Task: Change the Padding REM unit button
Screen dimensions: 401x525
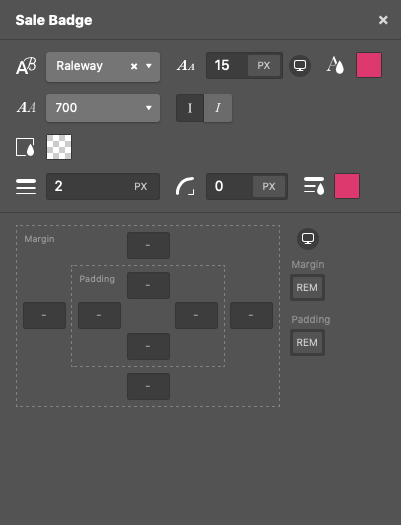Action: (307, 342)
